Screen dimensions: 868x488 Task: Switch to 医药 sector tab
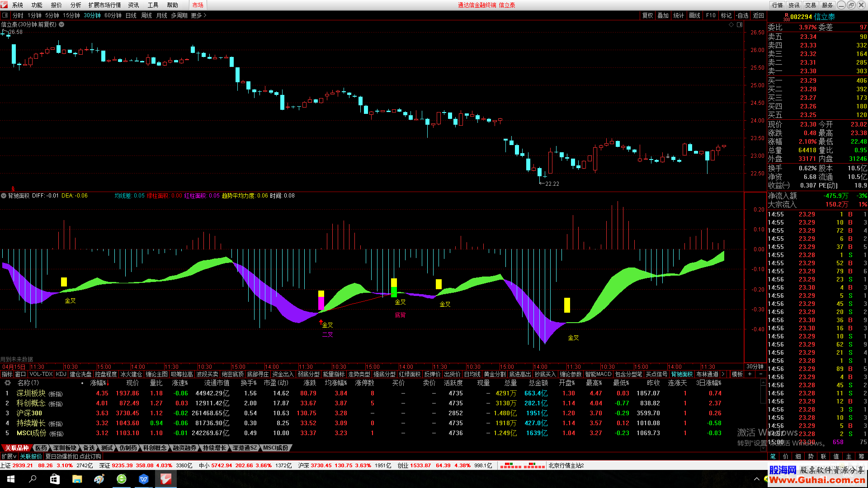pyautogui.click(x=41, y=448)
